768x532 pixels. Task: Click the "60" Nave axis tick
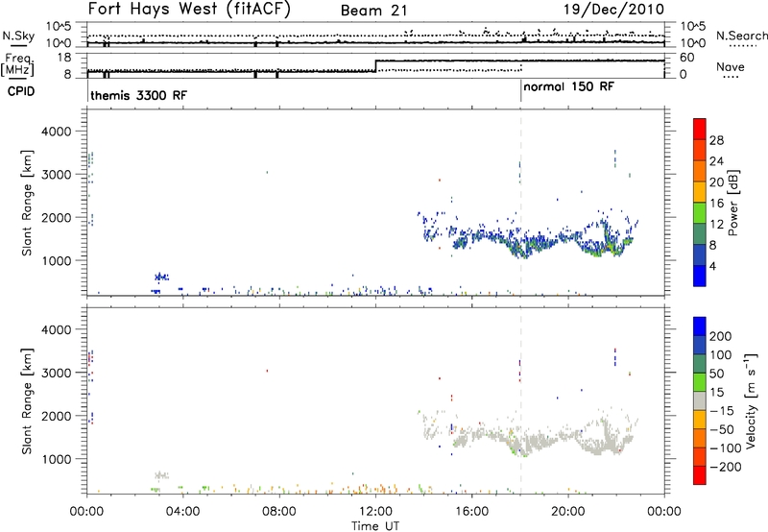(x=686, y=58)
